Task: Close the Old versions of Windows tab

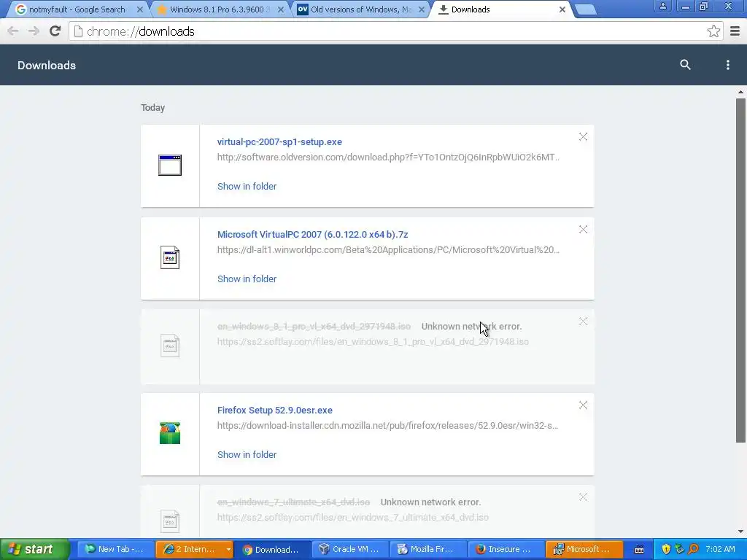Action: tap(422, 9)
